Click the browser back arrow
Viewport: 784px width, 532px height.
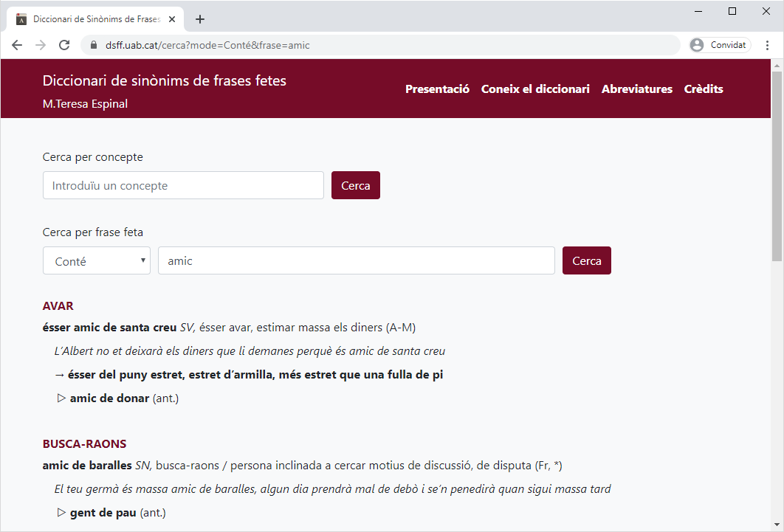(17, 45)
